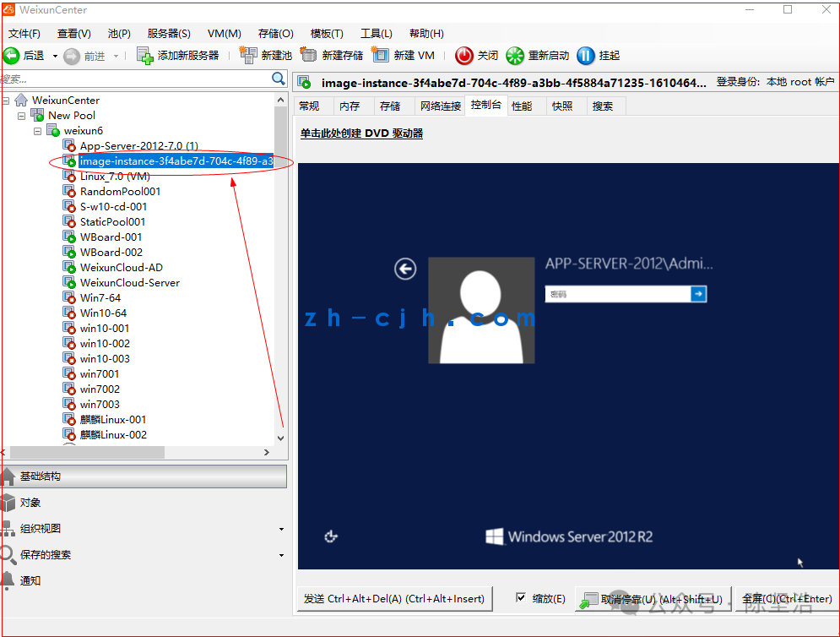840x637 pixels.
Task: Open the 存储(O) menu
Action: pyautogui.click(x=276, y=33)
